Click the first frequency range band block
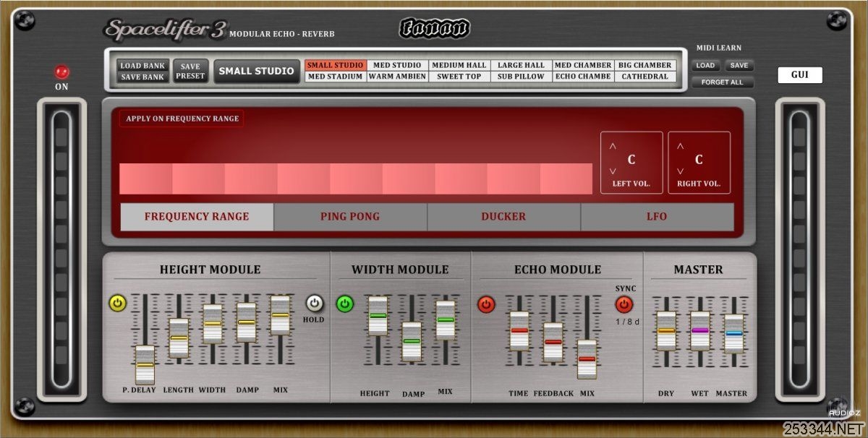This screenshot has height=438, width=868. pos(145,179)
